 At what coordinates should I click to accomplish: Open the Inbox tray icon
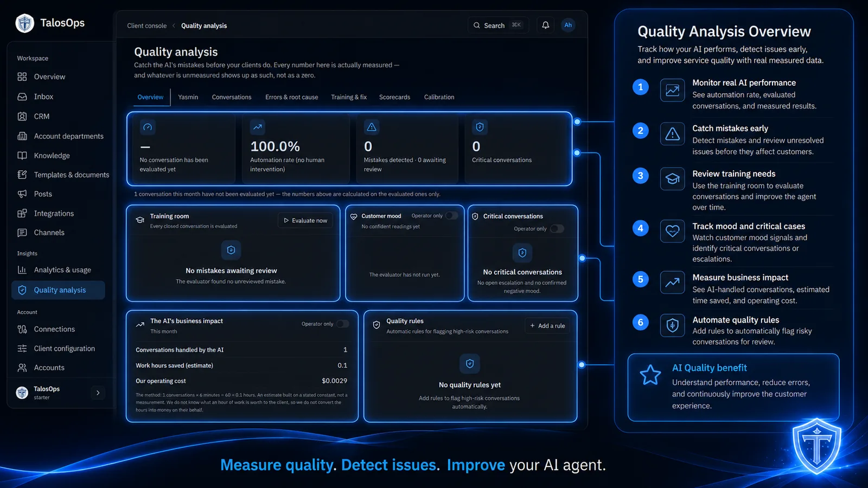[x=22, y=97]
